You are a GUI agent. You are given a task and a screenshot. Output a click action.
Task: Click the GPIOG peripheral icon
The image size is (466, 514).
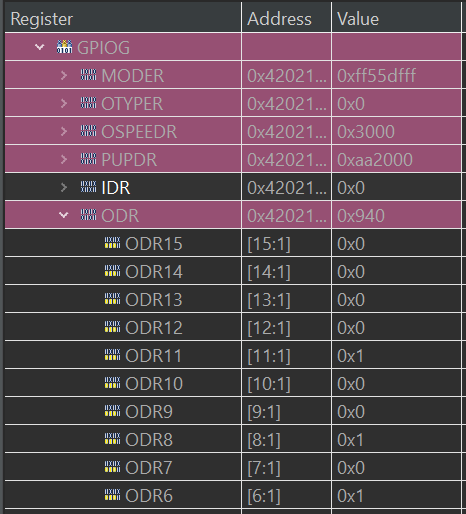[x=64, y=47]
